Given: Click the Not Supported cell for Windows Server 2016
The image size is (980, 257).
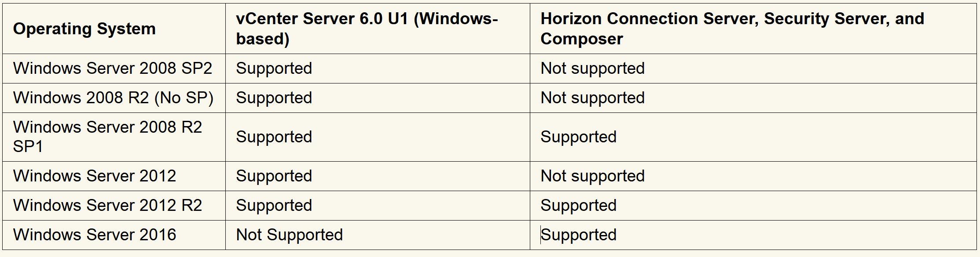Looking at the screenshot, I should coord(289,235).
